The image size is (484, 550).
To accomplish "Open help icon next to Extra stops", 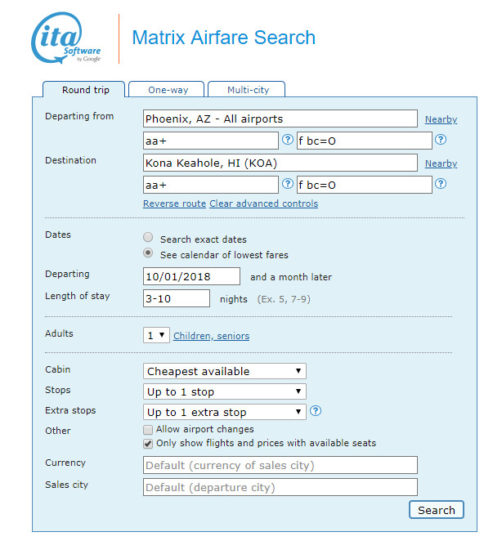I will (316, 411).
